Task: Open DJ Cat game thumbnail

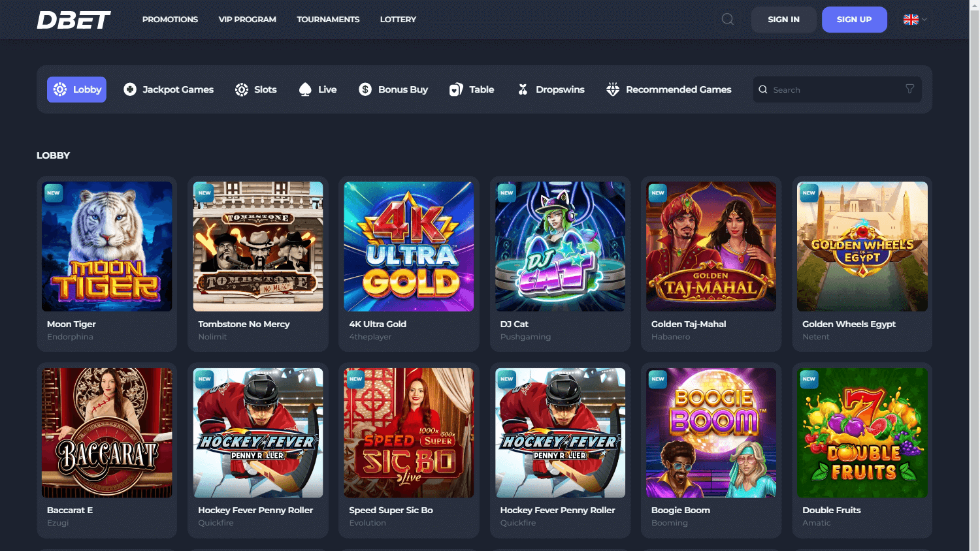Action: [560, 246]
